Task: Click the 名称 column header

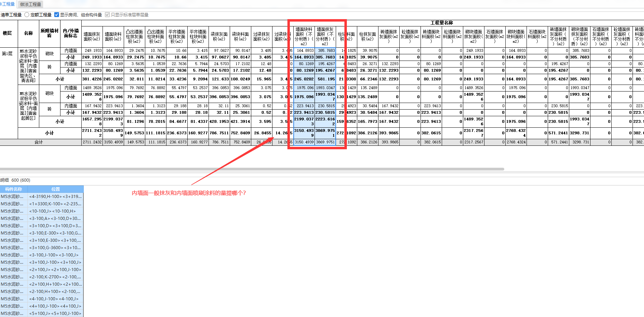Action: tap(28, 33)
